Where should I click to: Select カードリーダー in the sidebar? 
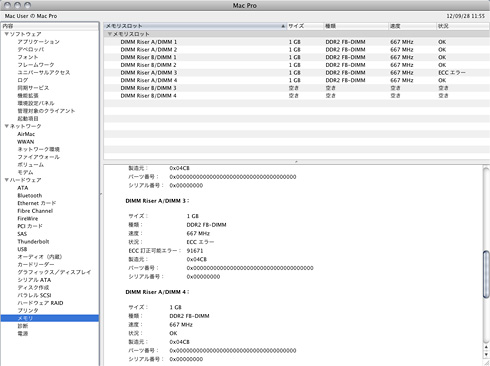(36, 264)
